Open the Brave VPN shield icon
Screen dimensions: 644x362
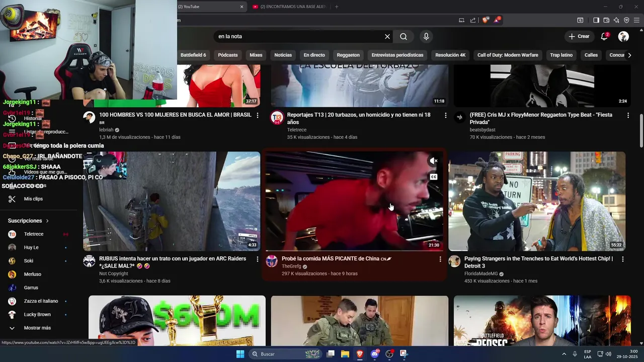626,20
